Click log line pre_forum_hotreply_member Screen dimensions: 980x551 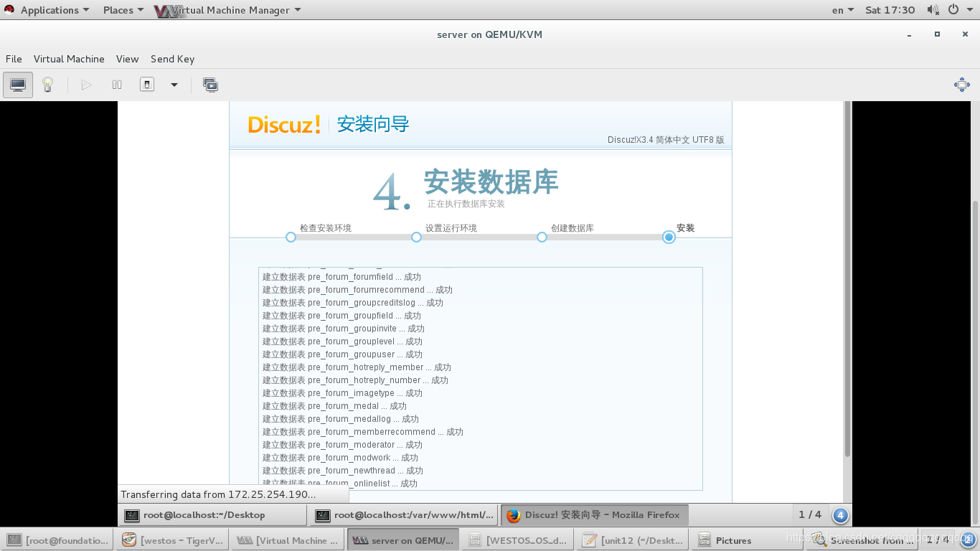(357, 367)
